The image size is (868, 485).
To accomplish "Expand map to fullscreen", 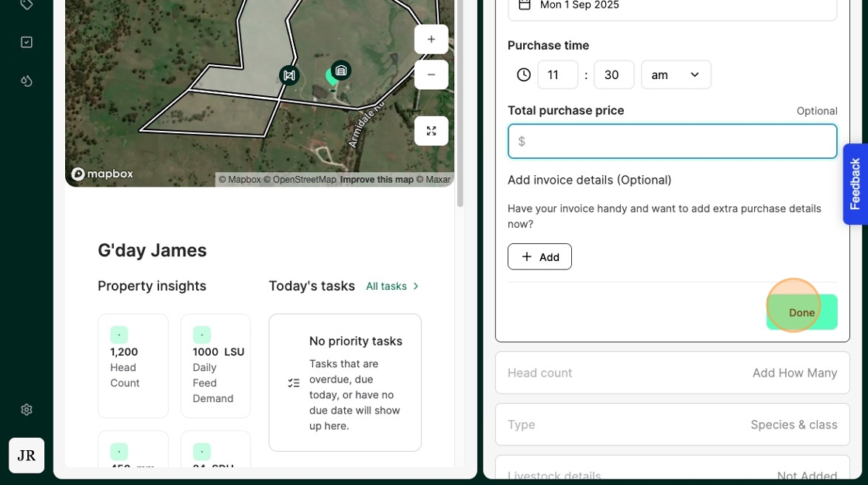I will 431,131.
